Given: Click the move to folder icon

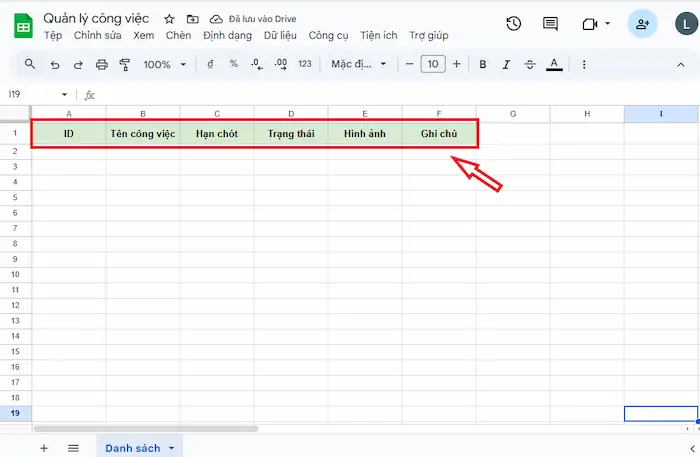Looking at the screenshot, I should click(x=192, y=19).
